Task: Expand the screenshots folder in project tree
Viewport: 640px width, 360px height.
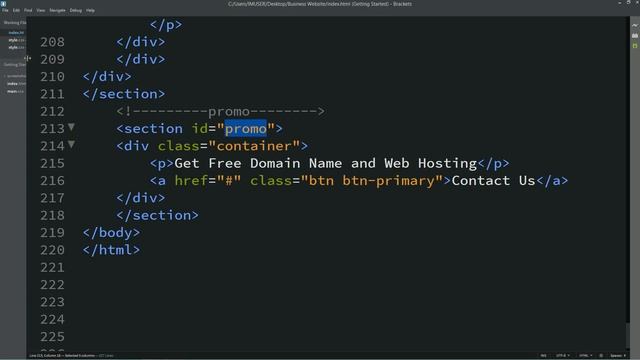Action: (16, 76)
